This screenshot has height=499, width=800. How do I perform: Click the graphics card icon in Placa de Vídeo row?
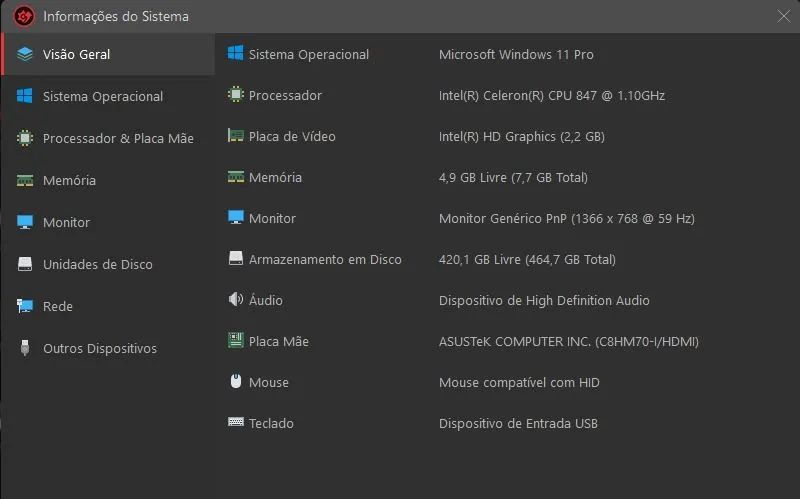coord(235,135)
